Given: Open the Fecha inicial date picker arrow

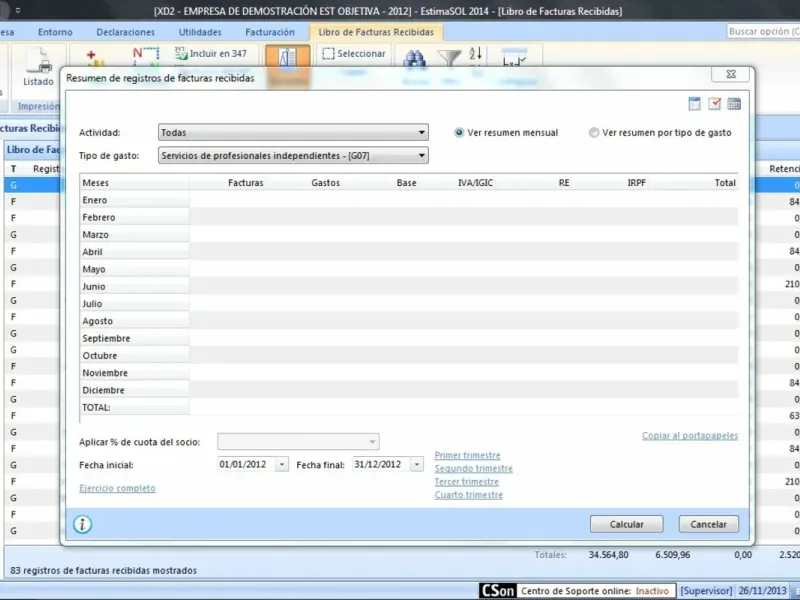Looking at the screenshot, I should (282, 464).
